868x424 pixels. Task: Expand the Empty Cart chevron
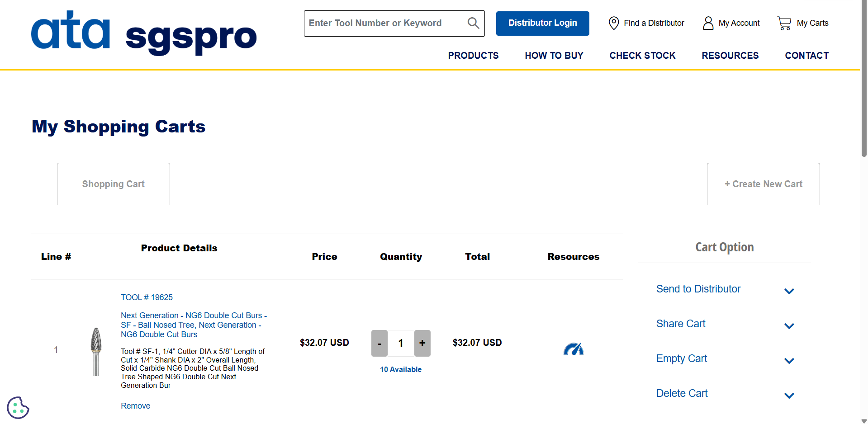coord(789,361)
